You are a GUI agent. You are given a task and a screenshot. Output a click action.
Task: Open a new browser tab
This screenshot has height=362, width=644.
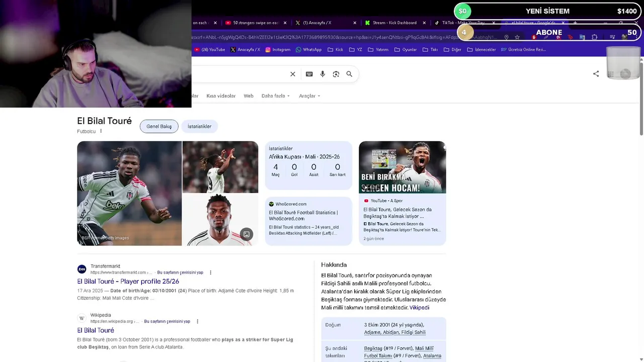575,23
